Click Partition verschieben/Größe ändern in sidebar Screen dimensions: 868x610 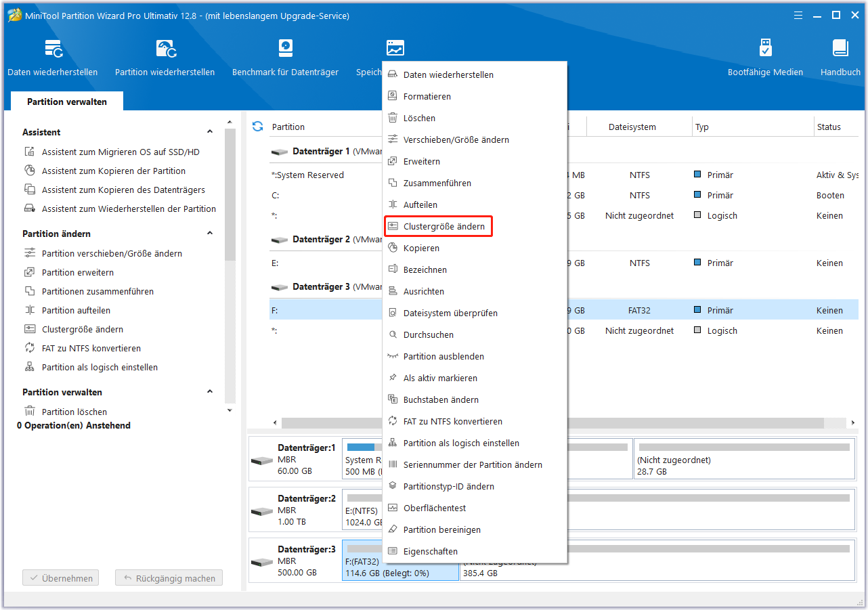pyautogui.click(x=112, y=253)
